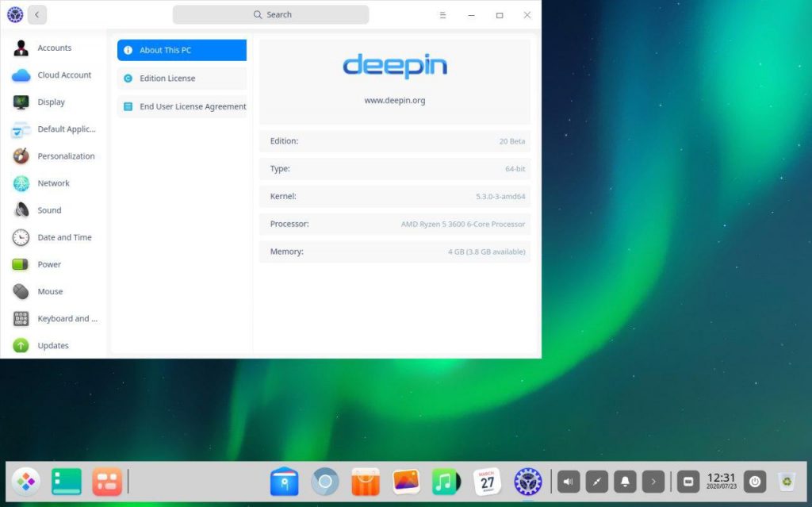Click the Control Center logo in the title bar
This screenshot has height=507, width=812.
pos(15,14)
